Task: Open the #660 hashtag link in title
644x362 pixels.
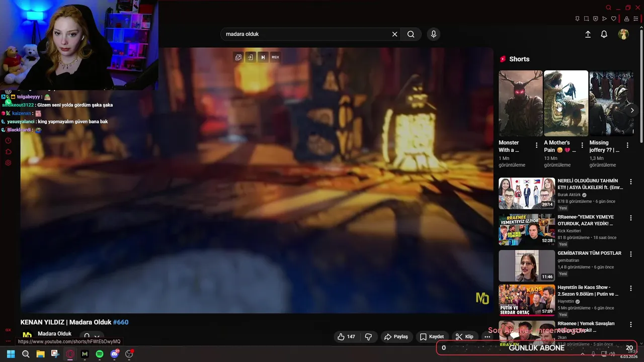Action: pyautogui.click(x=121, y=322)
